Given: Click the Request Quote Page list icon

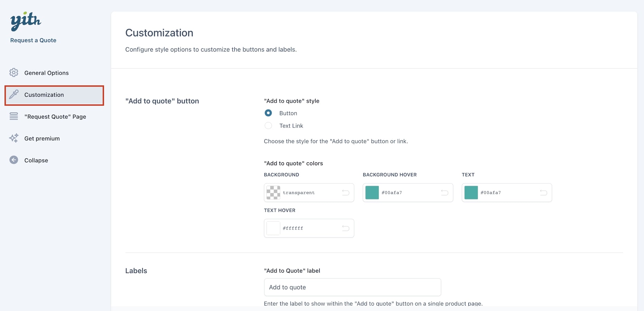Looking at the screenshot, I should coord(14,116).
